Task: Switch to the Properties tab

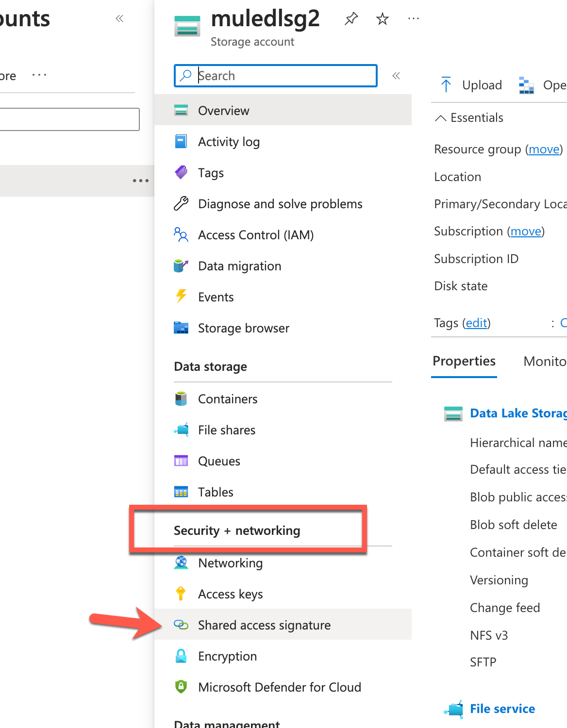Action: 464,361
